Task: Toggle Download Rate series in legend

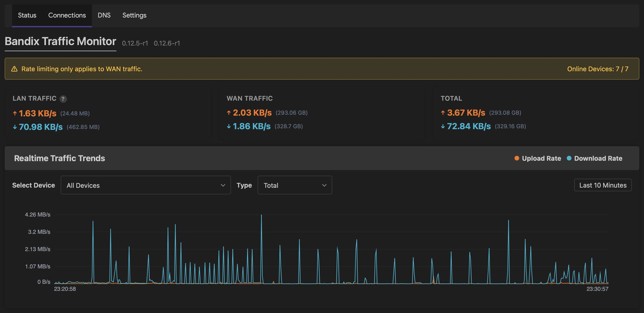Action: tap(598, 158)
